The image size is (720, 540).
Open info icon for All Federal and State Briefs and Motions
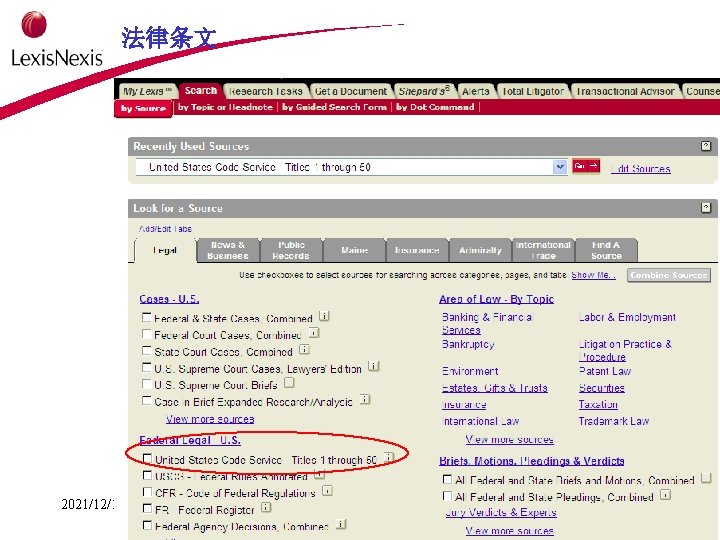coord(706,478)
